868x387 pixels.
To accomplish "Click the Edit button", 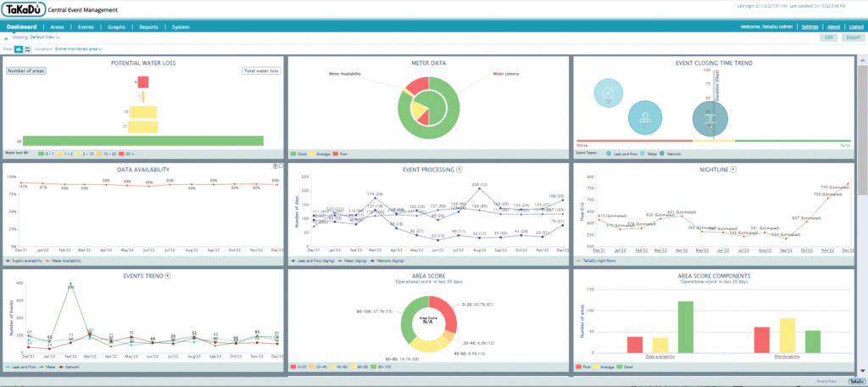I will pos(829,37).
